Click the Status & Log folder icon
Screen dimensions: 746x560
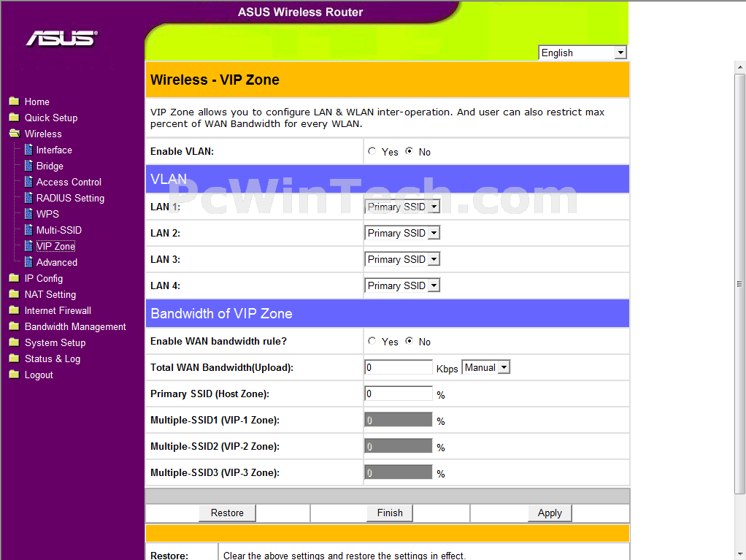tap(15, 358)
